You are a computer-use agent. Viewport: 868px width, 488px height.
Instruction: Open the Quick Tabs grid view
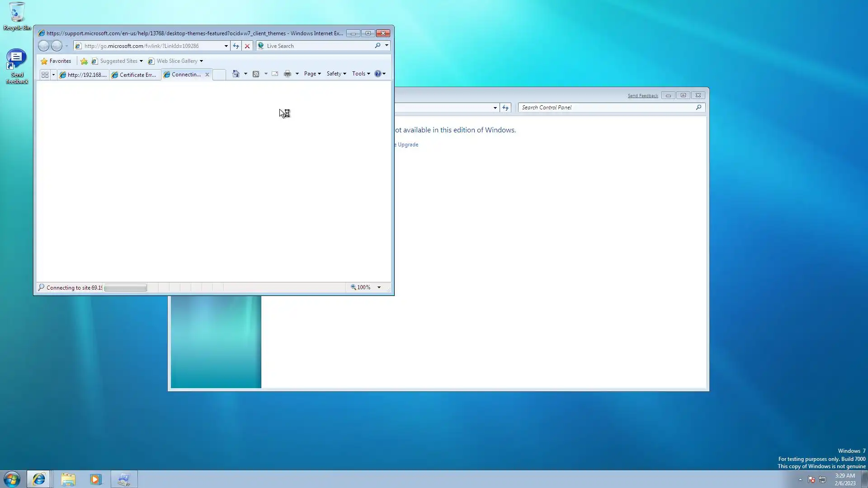[45, 75]
